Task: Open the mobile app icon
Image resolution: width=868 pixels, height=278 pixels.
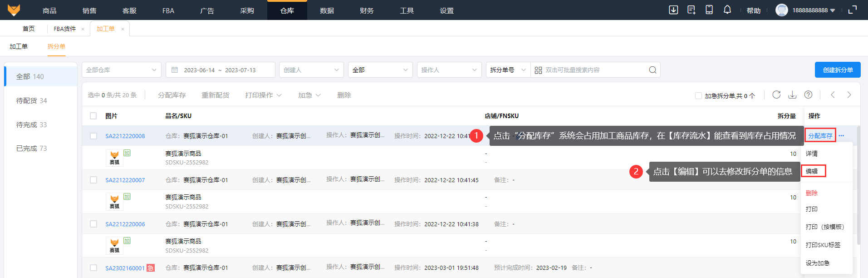Action: pos(709,10)
